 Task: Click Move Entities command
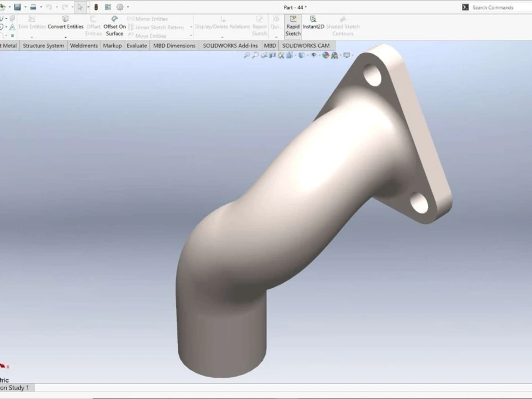(147, 36)
